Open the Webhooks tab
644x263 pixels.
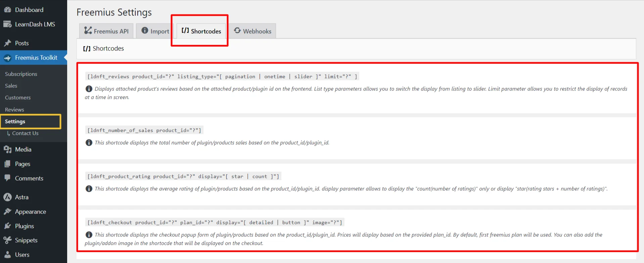pos(252,31)
